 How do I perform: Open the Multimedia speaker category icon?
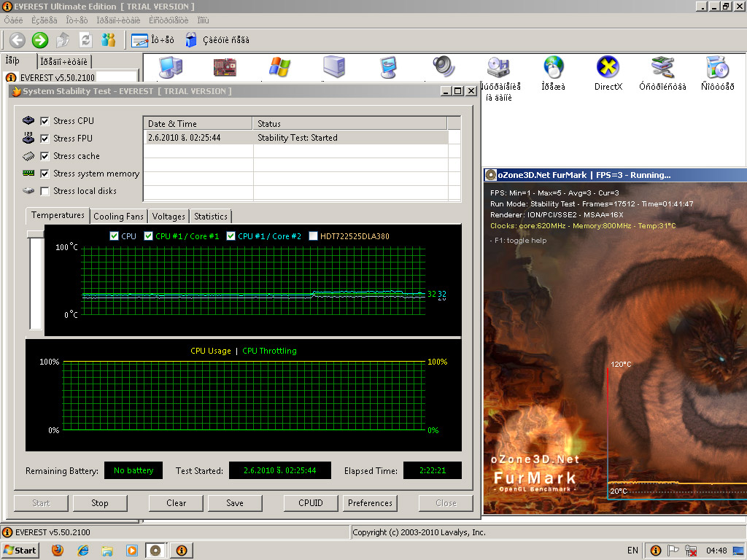point(444,66)
